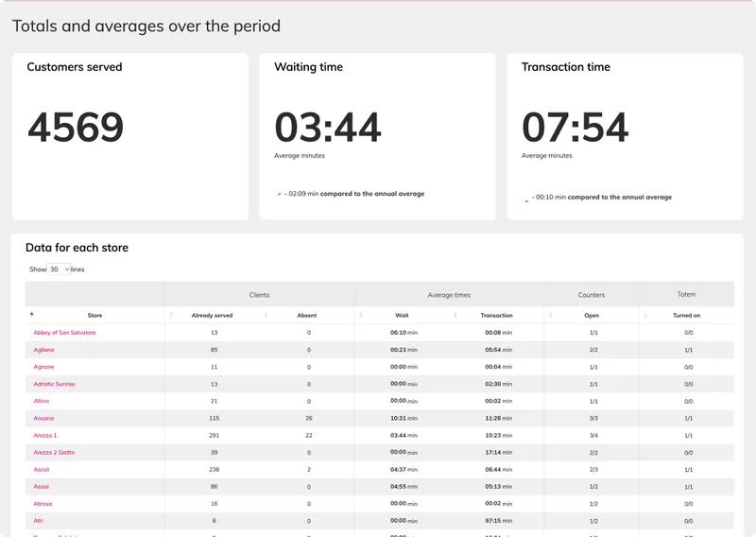The width and height of the screenshot is (756, 537).
Task: Open the Agliana store link
Action: tap(43, 350)
